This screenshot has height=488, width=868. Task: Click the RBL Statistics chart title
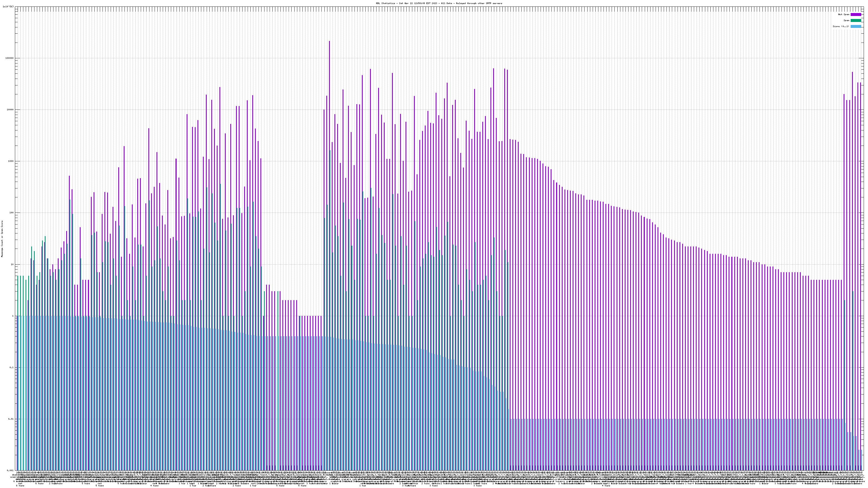point(439,3)
